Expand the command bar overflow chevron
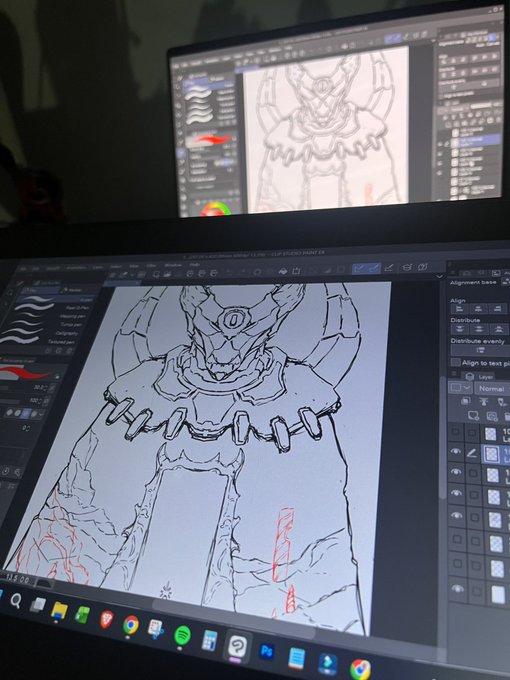 (x=439, y=276)
